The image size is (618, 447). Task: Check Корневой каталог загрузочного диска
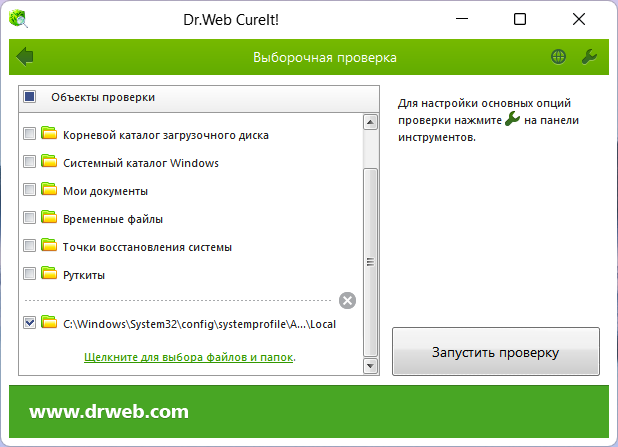click(30, 134)
